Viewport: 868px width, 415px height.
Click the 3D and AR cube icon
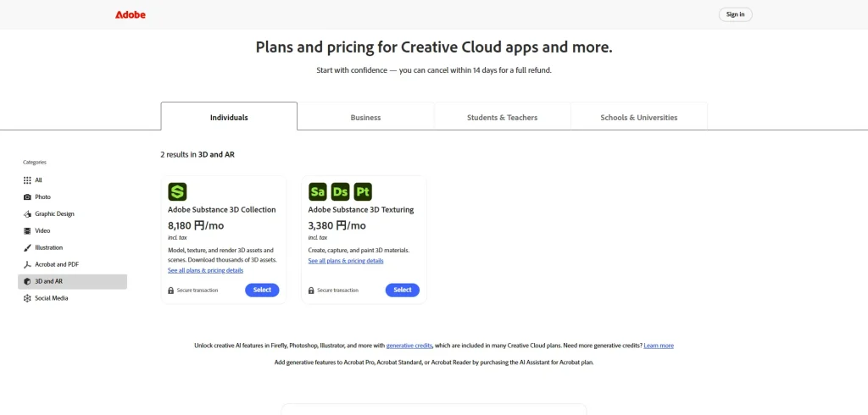[x=27, y=282]
